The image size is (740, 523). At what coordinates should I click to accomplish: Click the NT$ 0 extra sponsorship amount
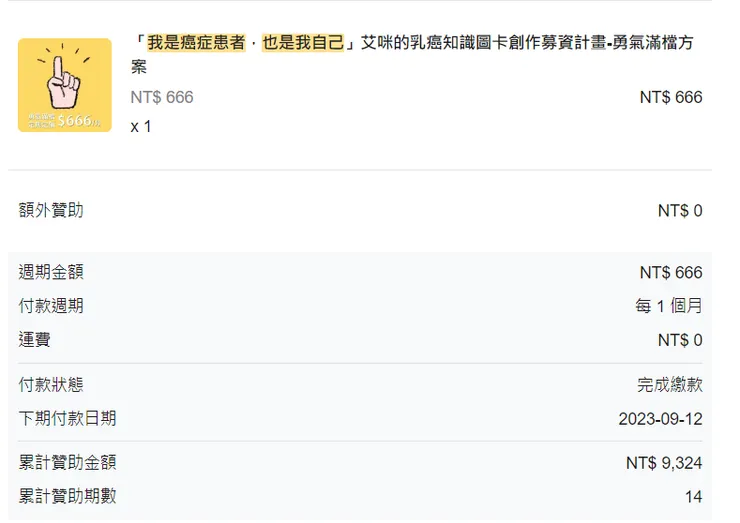(680, 211)
